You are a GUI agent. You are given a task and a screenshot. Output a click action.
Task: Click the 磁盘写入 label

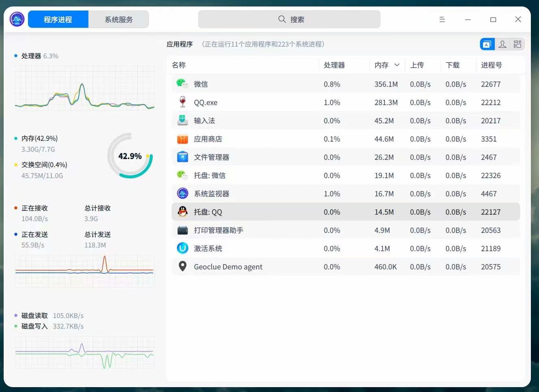(34, 326)
